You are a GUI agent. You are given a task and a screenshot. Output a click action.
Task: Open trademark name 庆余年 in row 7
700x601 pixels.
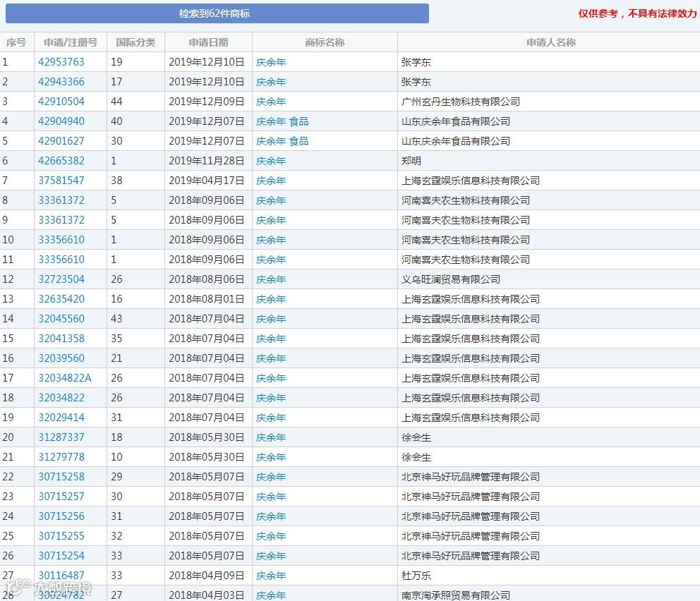tap(271, 181)
